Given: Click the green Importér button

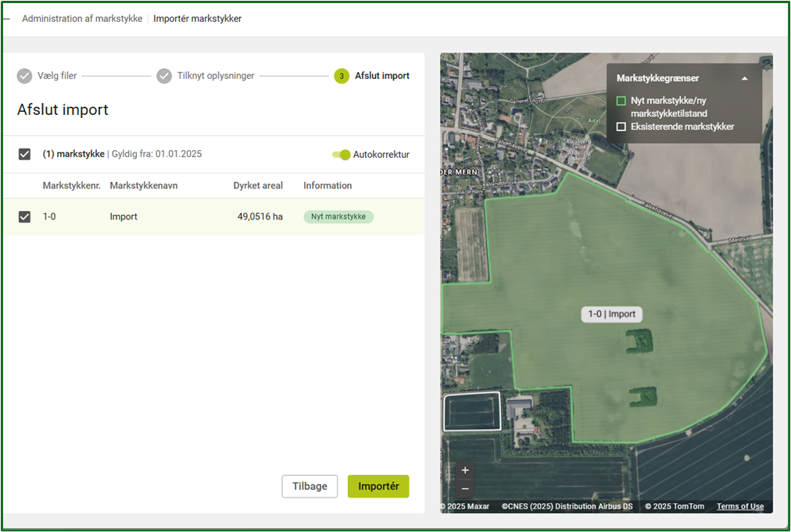Looking at the screenshot, I should click(378, 486).
